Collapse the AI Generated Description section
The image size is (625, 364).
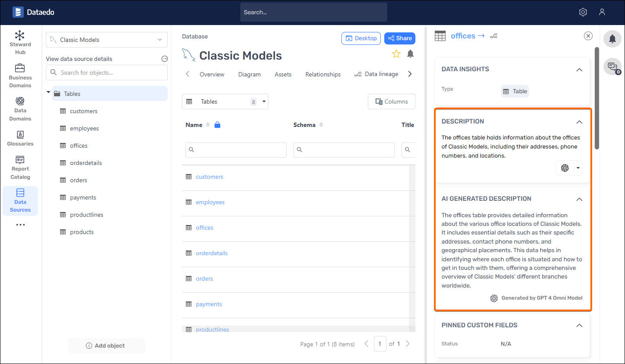point(579,199)
